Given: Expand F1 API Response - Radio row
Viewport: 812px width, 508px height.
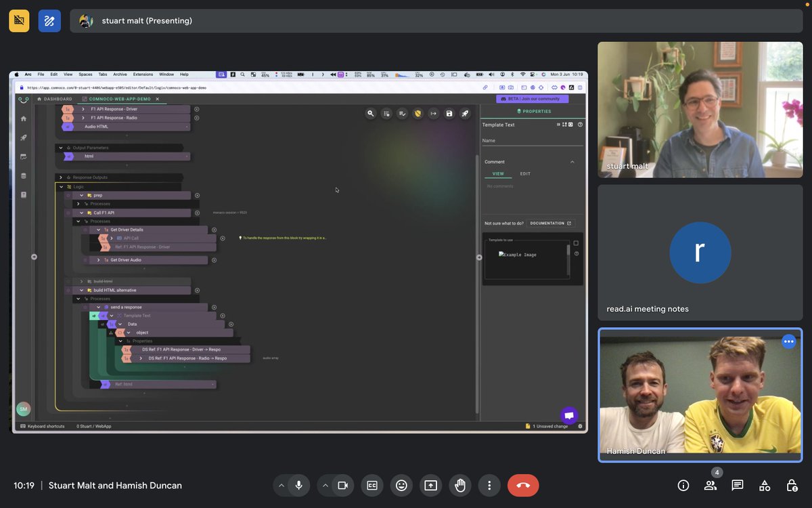Looking at the screenshot, I should 83,118.
